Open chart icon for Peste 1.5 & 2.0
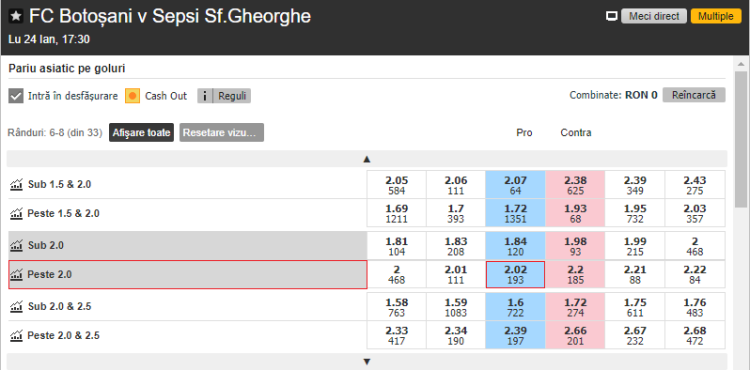 [17, 213]
